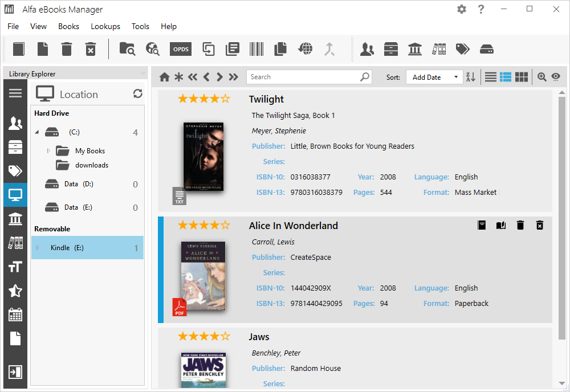Open the Sort by Add Date dropdown
Viewport: 570px width, 392px height.
434,77
